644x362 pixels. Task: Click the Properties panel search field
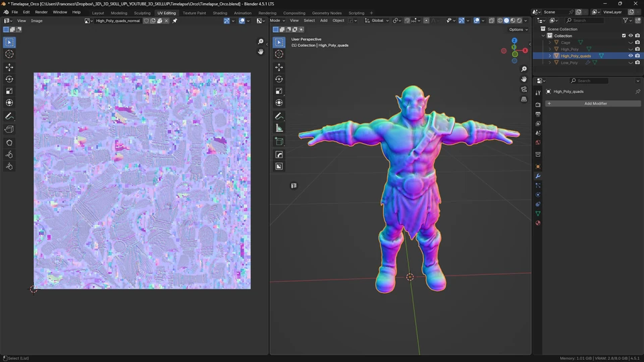tap(589, 81)
